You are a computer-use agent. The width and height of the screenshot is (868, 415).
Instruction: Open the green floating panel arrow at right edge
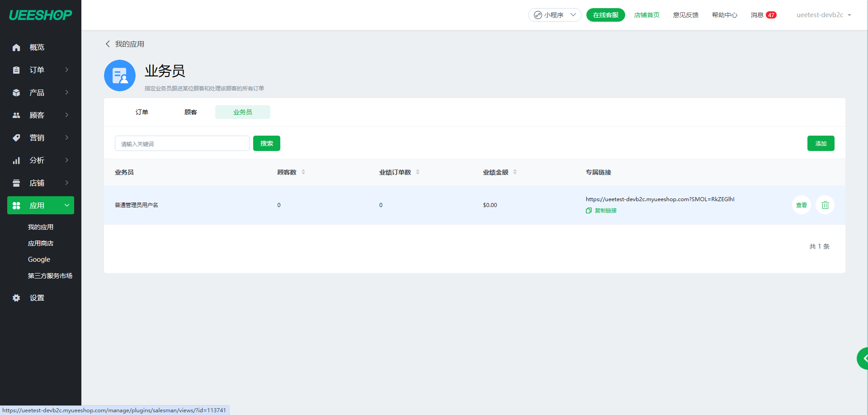click(863, 358)
